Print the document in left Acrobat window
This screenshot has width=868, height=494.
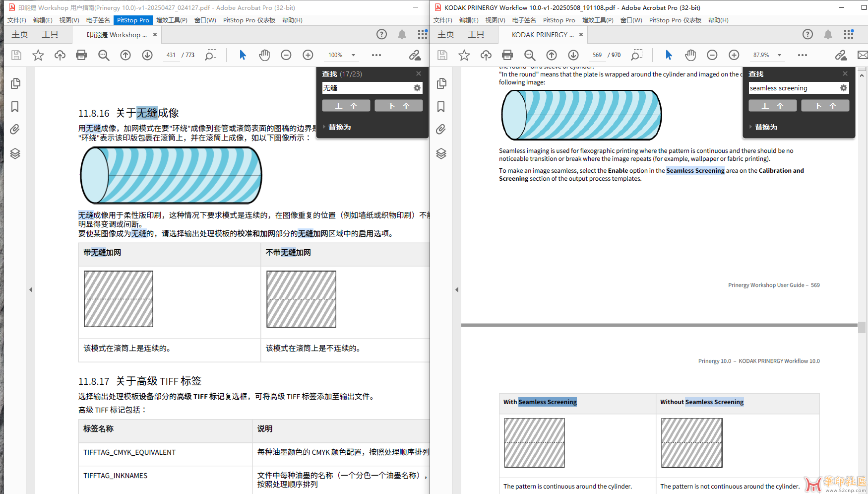point(81,55)
